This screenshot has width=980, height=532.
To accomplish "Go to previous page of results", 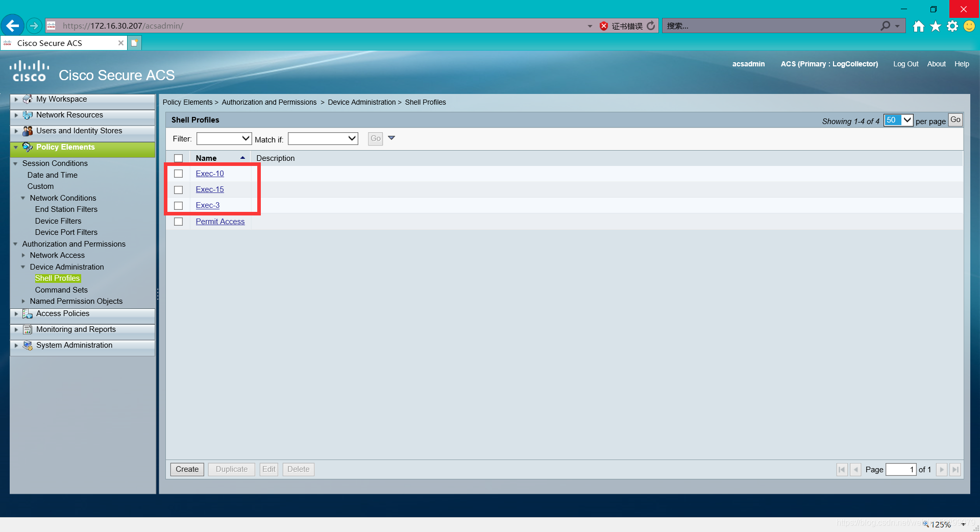I will 855,469.
